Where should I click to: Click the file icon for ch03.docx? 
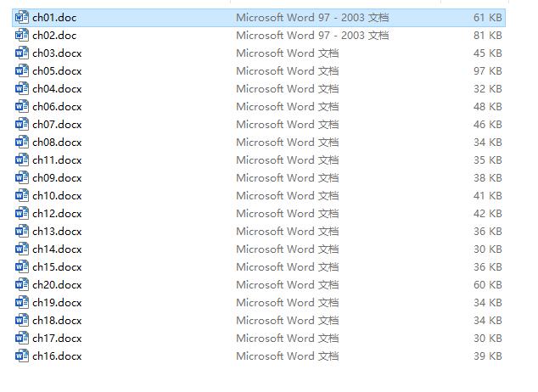click(x=21, y=53)
